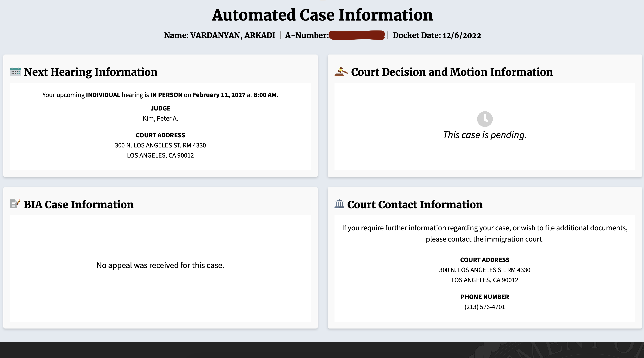Select the Automated Case Information page title
This screenshot has width=644, height=358.
pyautogui.click(x=322, y=15)
